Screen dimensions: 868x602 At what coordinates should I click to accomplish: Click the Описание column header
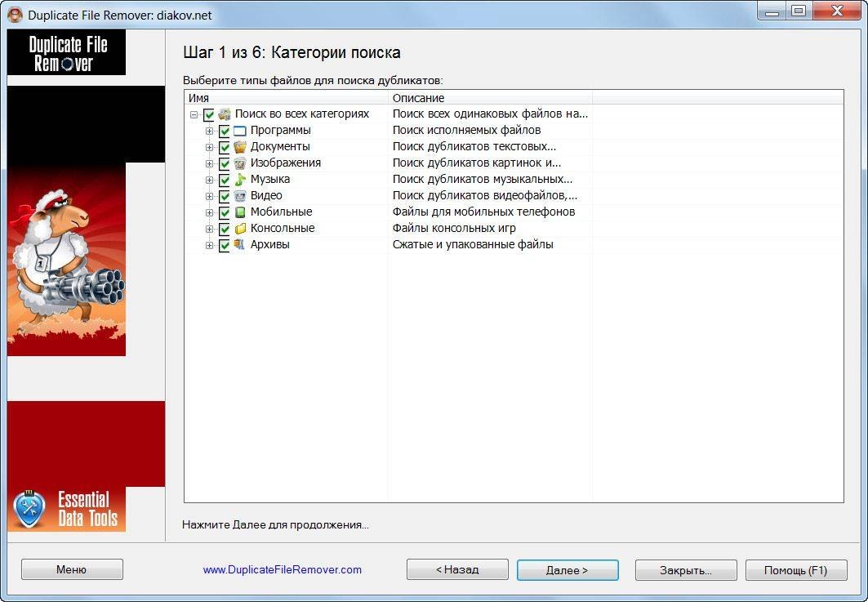[490, 98]
